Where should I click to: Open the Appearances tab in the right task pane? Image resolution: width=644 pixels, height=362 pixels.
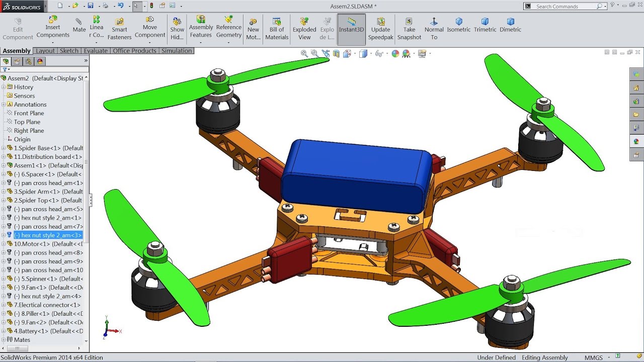click(x=636, y=142)
